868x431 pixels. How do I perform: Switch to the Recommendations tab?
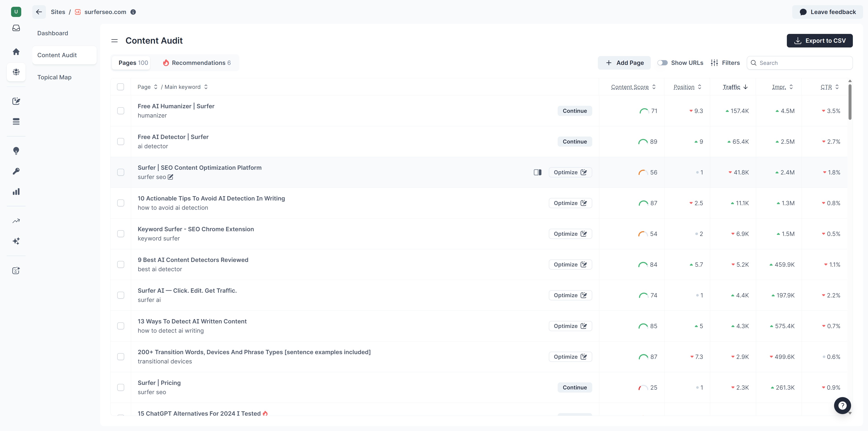[197, 63]
